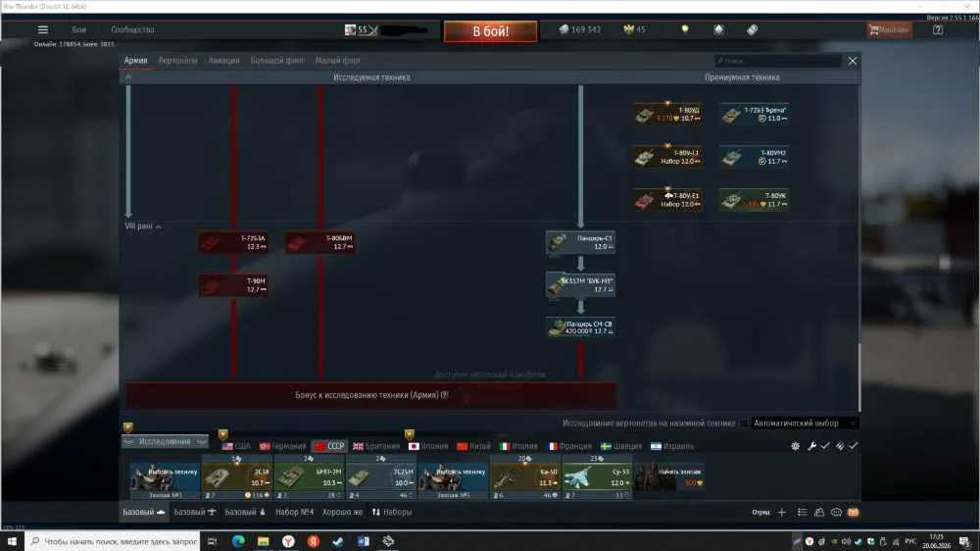This screenshot has width=980, height=551.
Task: Select the Т-72Б3А vehicle card
Action: (x=234, y=243)
